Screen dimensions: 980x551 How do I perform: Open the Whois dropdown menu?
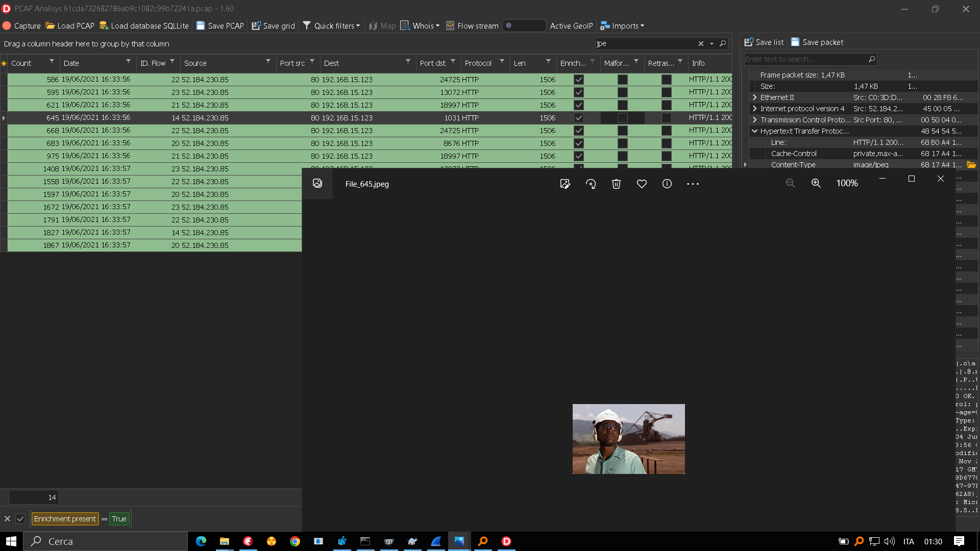420,26
